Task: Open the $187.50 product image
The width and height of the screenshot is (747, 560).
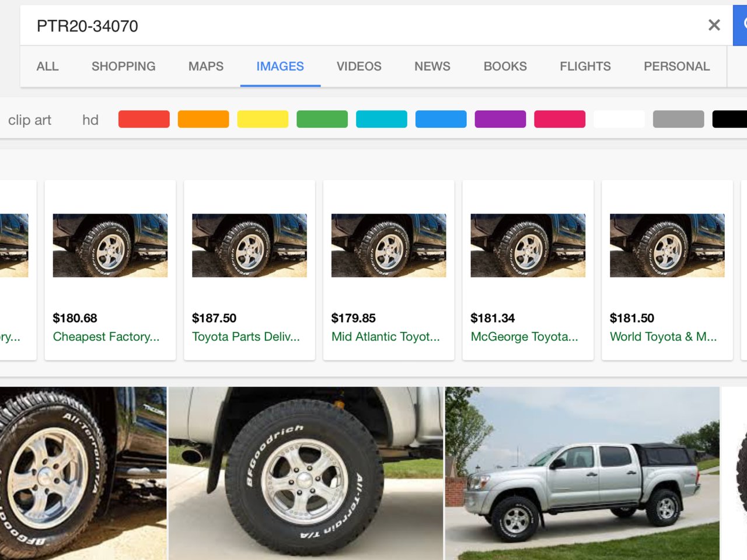Action: pyautogui.click(x=249, y=246)
